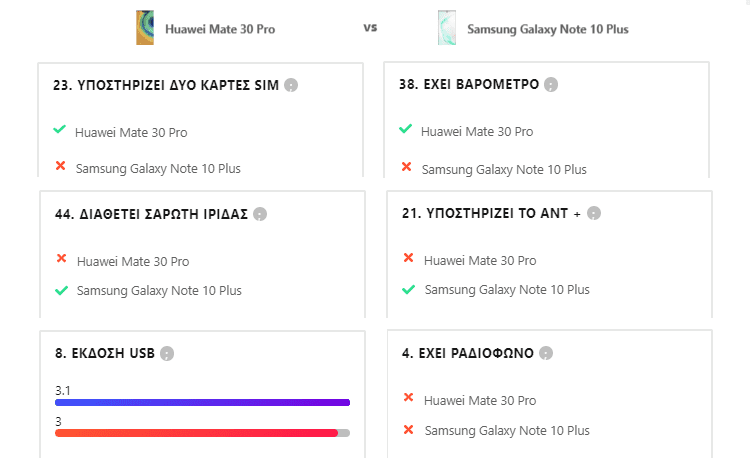Click Huawei Mate 30 Pro in the dual SIM card
Viewport: 750px width, 458px height.
tap(131, 132)
